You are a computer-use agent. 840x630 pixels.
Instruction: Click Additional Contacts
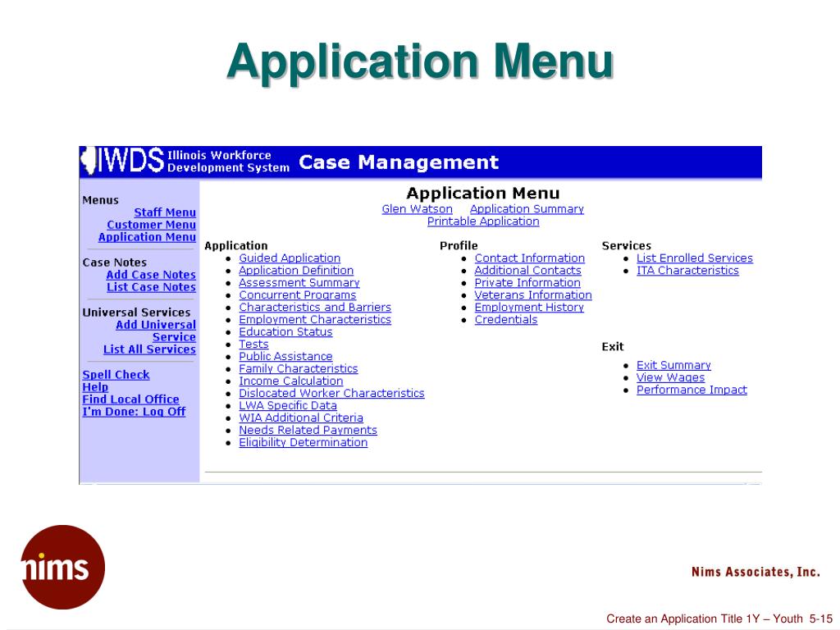527,271
